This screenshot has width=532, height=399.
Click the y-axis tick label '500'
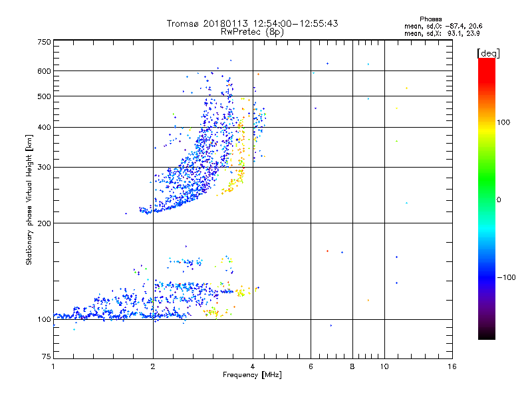44,96
